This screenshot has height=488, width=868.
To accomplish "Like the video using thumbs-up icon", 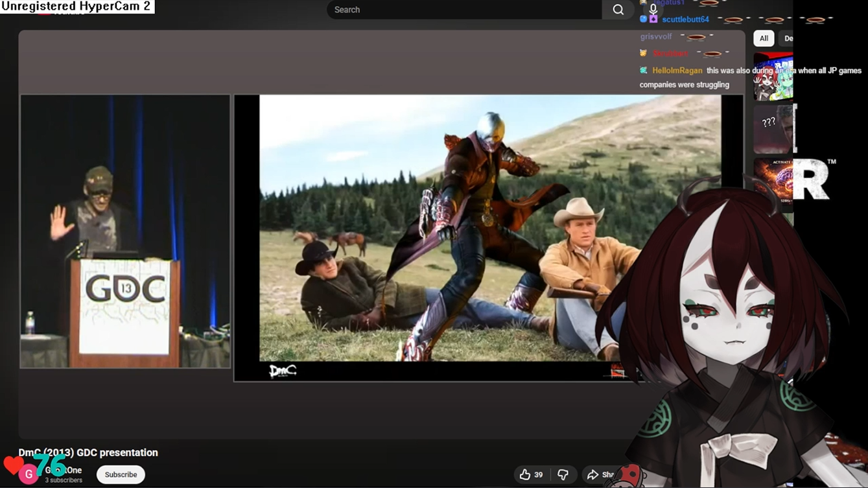I will coord(531,475).
